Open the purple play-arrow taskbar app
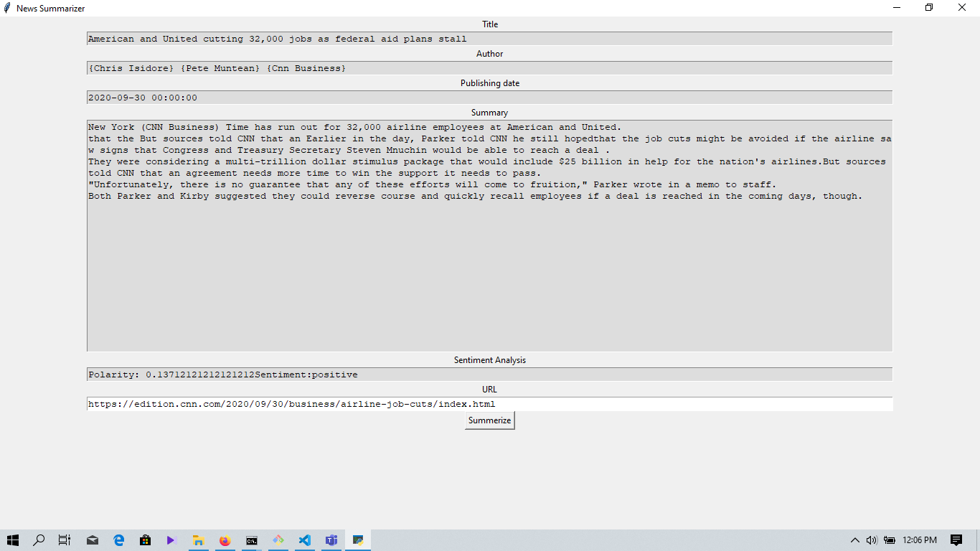 click(x=171, y=540)
